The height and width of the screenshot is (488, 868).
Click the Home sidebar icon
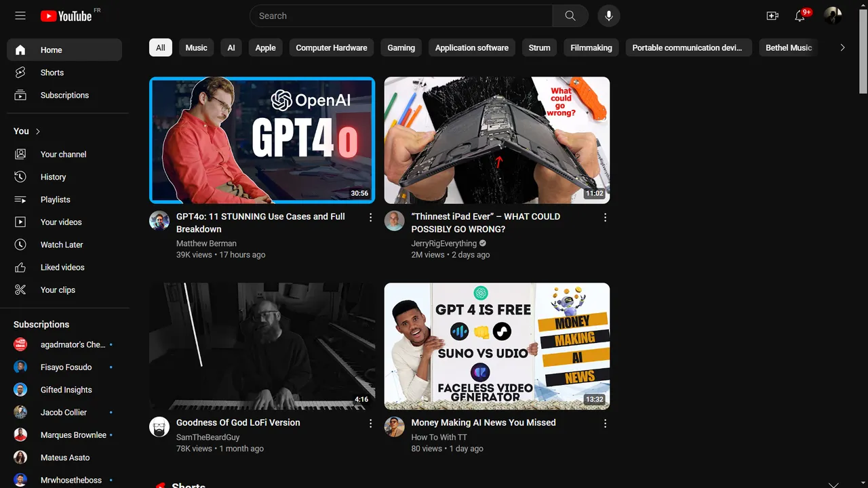point(20,49)
